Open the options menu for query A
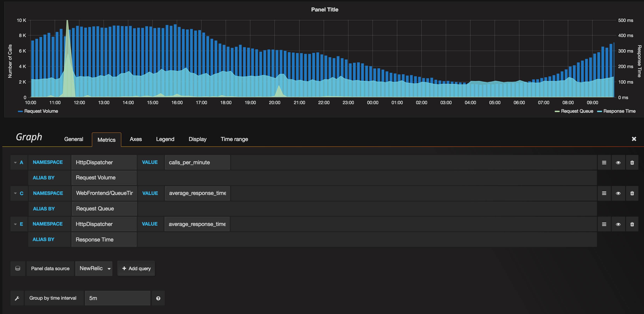 604,162
